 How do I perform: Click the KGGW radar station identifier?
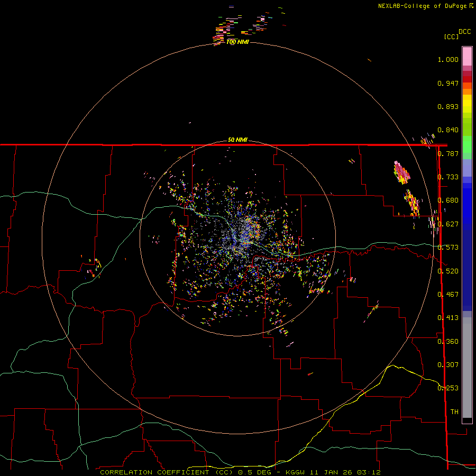point(295,472)
